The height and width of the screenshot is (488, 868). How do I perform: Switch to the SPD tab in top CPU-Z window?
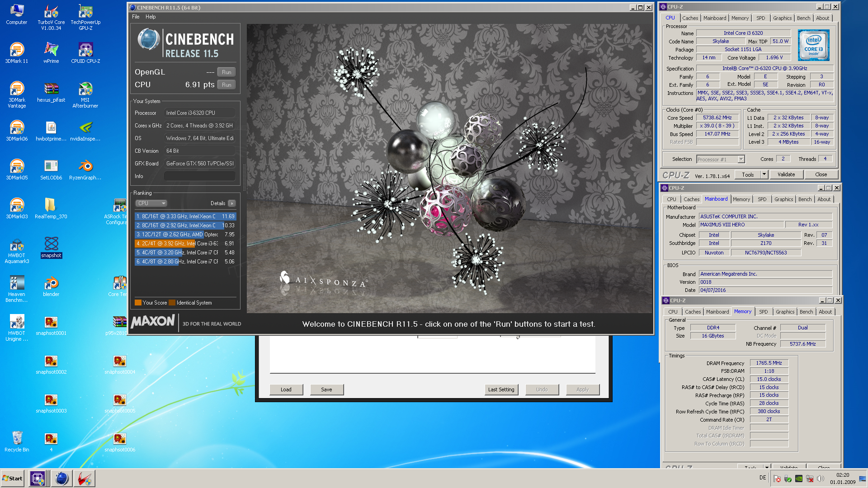761,18
